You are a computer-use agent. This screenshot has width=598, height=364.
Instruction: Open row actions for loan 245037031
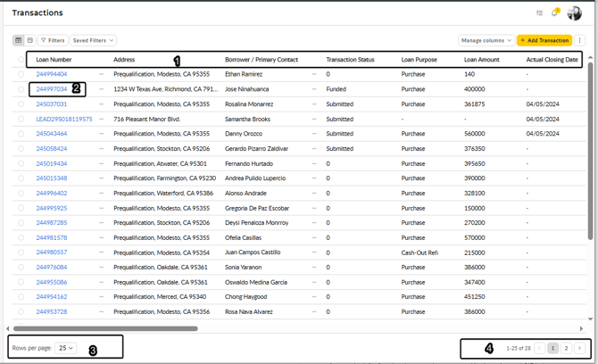click(101, 104)
